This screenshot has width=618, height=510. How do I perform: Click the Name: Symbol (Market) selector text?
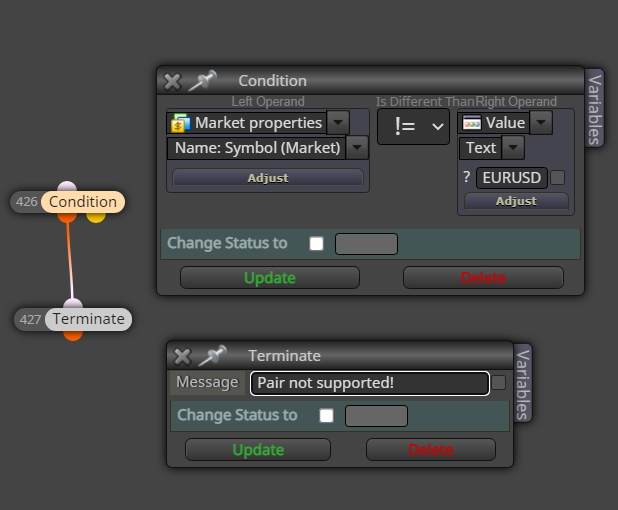click(257, 148)
